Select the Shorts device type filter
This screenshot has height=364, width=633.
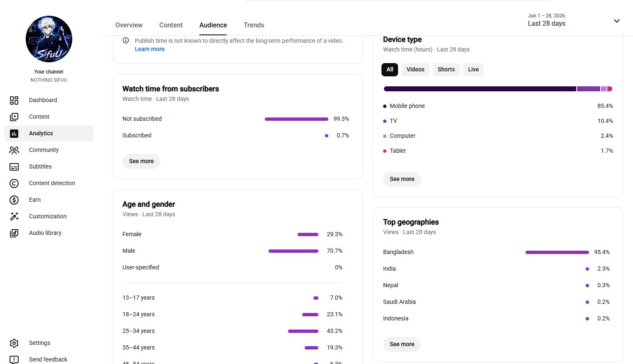(x=446, y=69)
